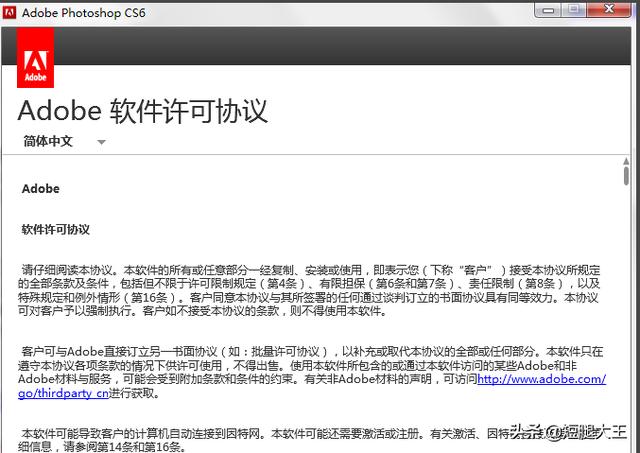Click the paragraph starting '客户可与Adobe直接订立'

tap(312, 372)
